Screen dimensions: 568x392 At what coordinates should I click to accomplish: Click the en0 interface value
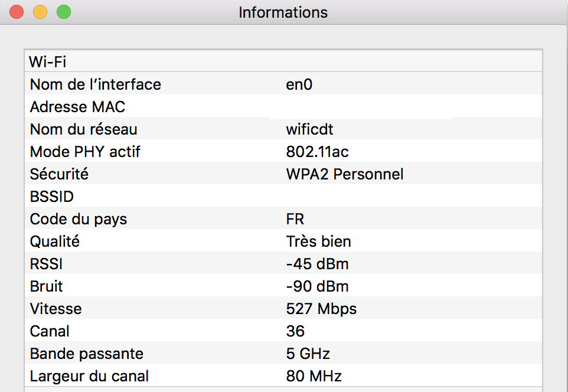coord(299,84)
